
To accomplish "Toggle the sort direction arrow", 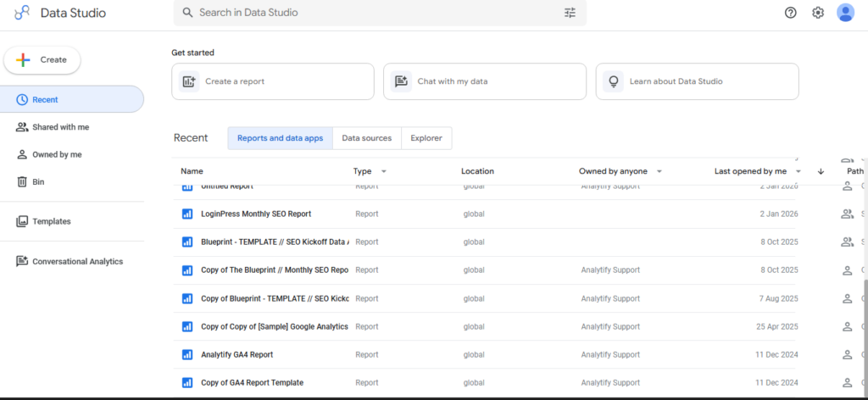I will click(x=821, y=171).
